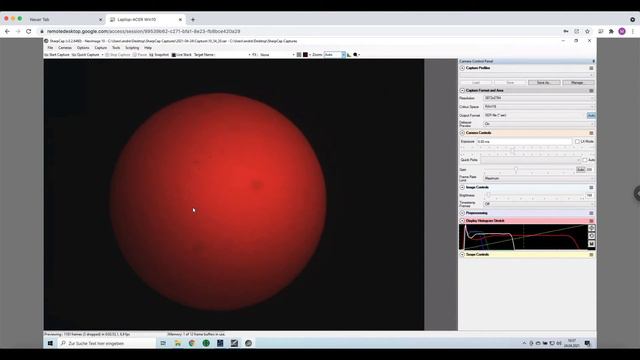Screen dimensions: 640x360
Task: Open the Debayer Preview dropdown
Action: [539, 124]
